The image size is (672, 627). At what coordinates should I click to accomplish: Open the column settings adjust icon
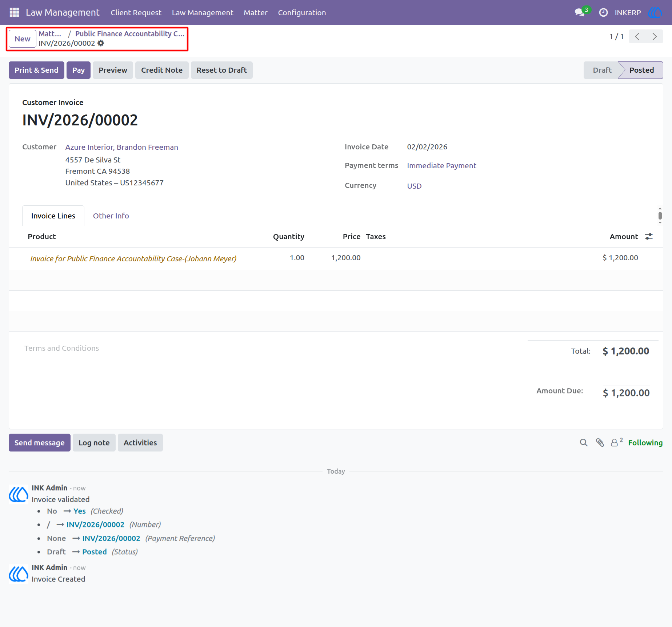coord(649,237)
